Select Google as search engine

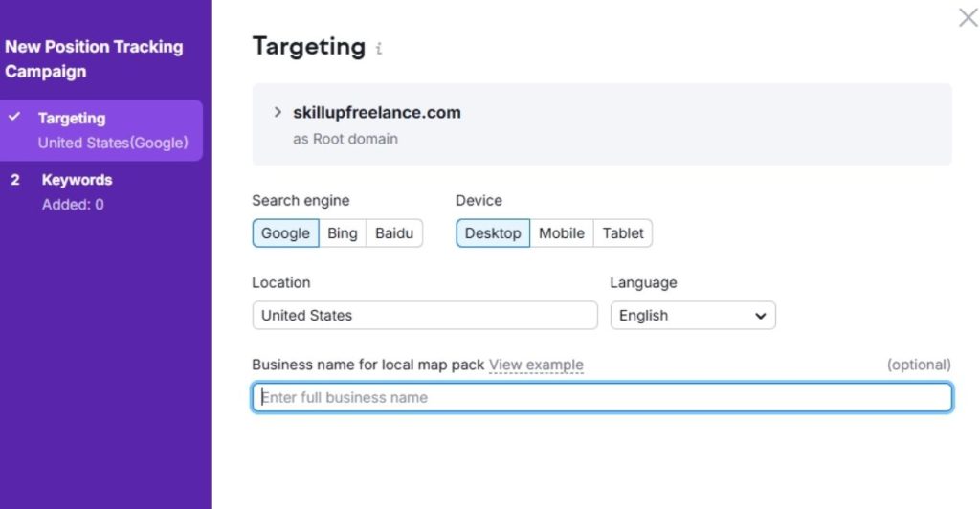pos(285,233)
